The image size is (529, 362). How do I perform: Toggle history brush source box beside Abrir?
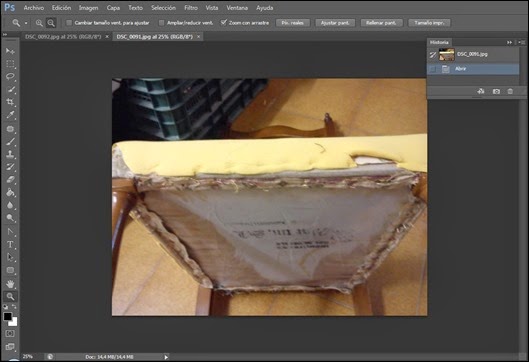[433, 69]
